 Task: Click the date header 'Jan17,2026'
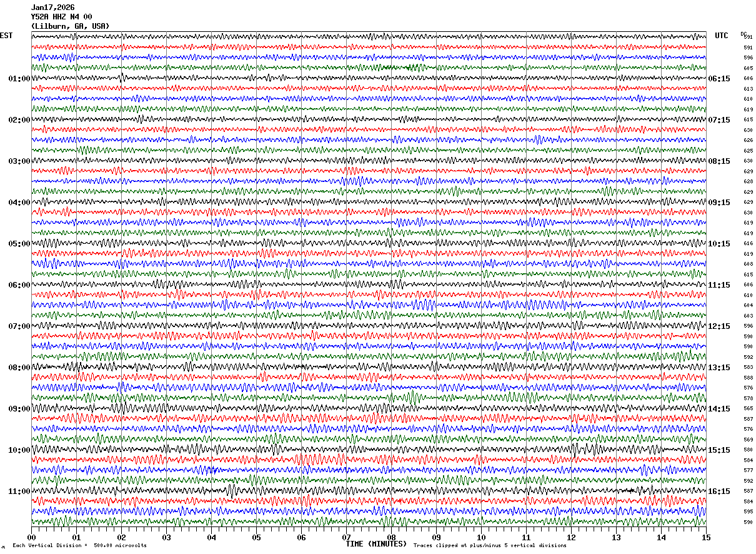52,8
